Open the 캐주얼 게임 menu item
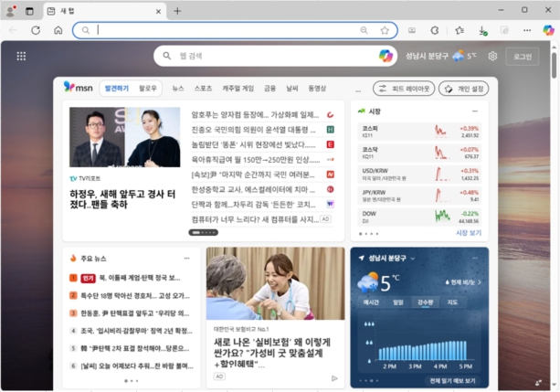This screenshot has height=392, width=560. [238, 89]
